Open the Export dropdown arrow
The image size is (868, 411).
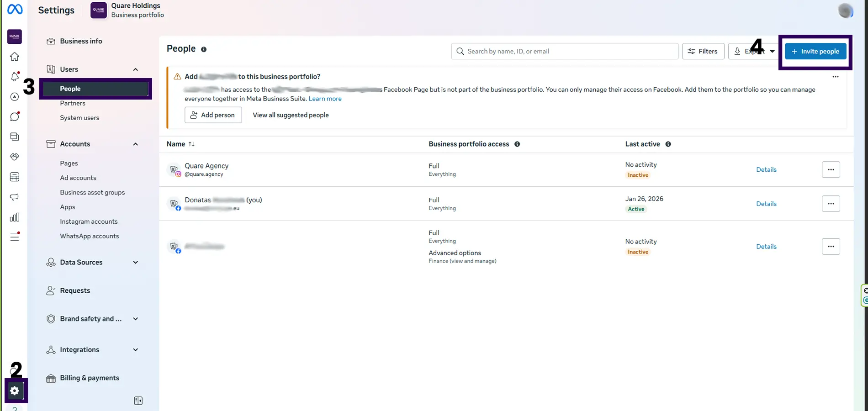tap(772, 51)
